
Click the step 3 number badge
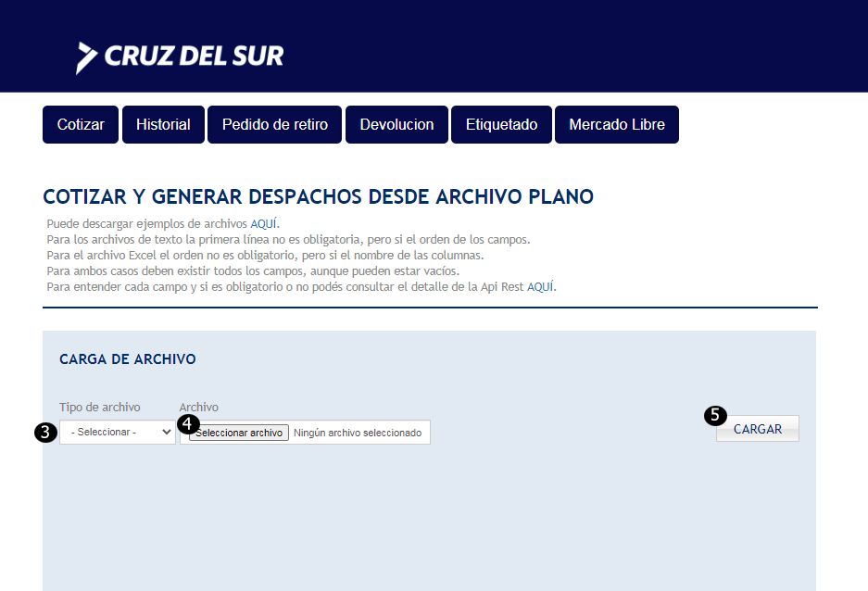(44, 433)
